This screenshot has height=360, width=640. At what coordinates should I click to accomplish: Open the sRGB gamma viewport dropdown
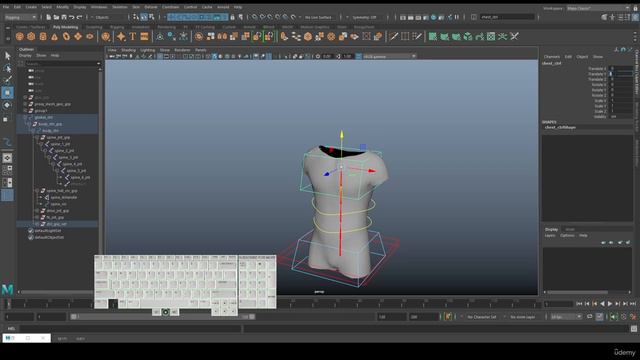click(389, 56)
